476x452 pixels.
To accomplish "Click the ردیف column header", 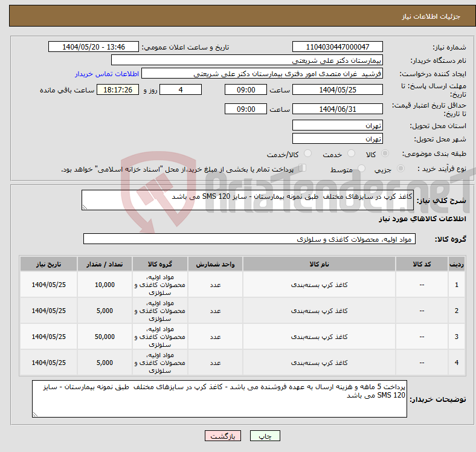I will [456, 264].
